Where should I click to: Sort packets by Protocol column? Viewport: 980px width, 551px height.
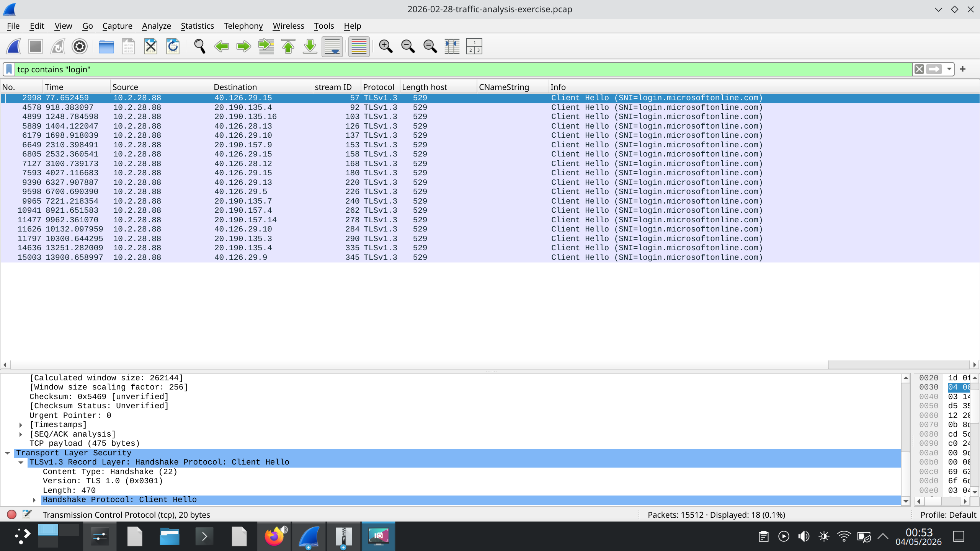(381, 87)
